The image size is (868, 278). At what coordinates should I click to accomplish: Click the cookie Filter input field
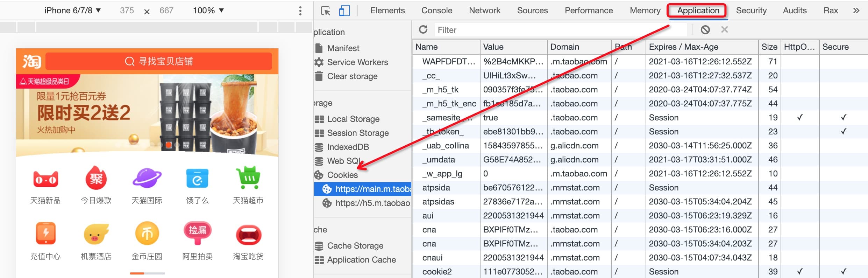click(x=560, y=30)
